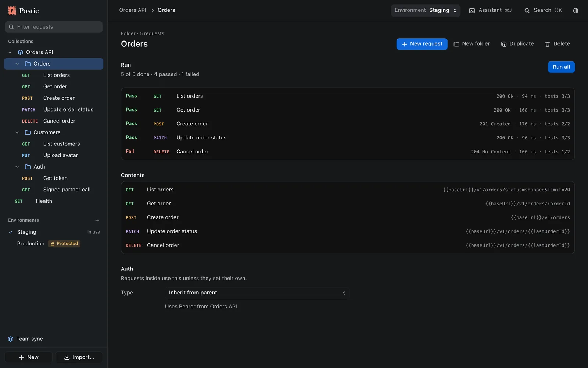Collapse the Orders folder chevron
Image resolution: width=588 pixels, height=368 pixels.
[17, 64]
